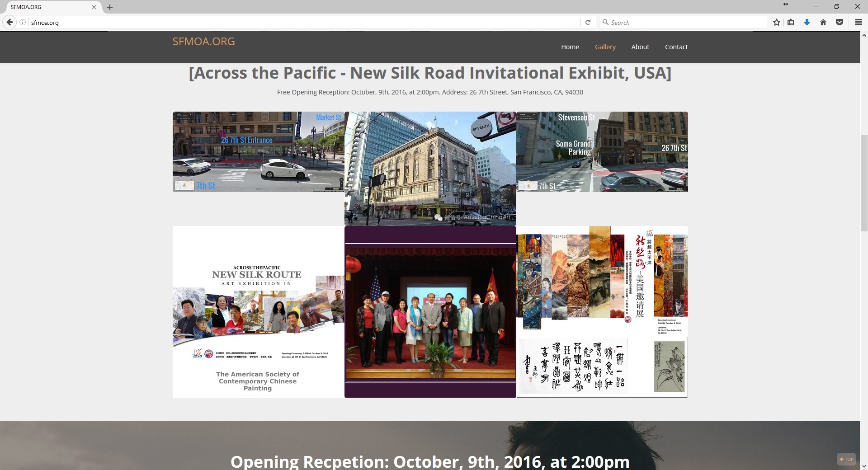The width and height of the screenshot is (868, 470).
Task: Open the Home navigation link
Action: point(570,47)
